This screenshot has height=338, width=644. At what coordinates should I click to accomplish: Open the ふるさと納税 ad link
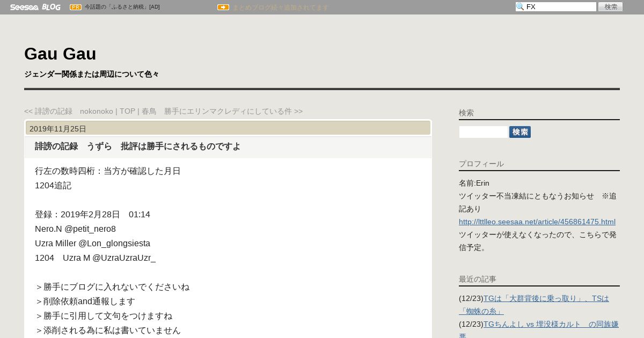click(122, 7)
